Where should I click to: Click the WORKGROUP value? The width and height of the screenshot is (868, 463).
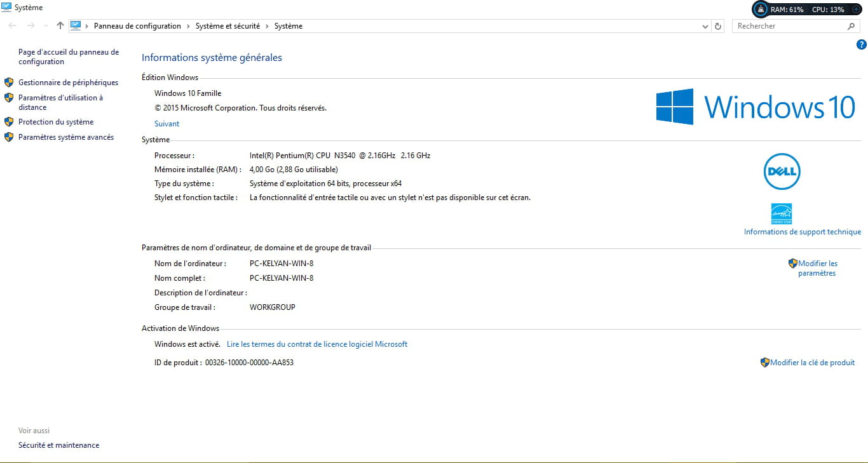pyautogui.click(x=273, y=307)
